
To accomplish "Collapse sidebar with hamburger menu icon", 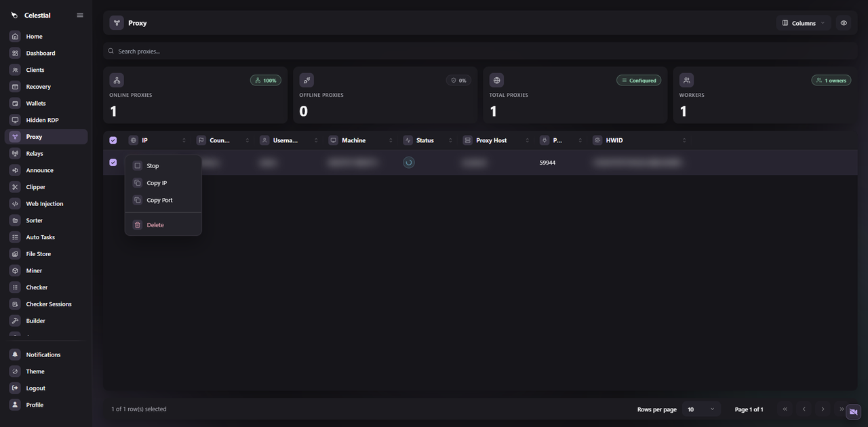I will click(x=80, y=15).
